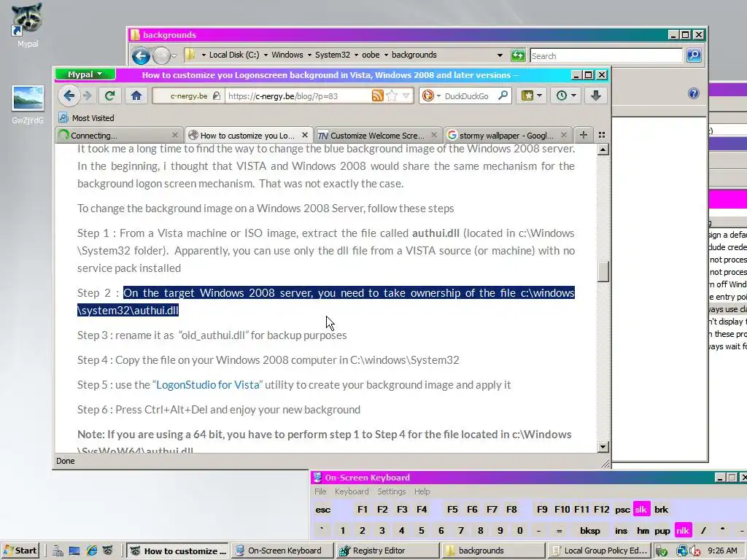Refresh the backgrounds folder view
This screenshot has width=747, height=560.
tap(518, 55)
